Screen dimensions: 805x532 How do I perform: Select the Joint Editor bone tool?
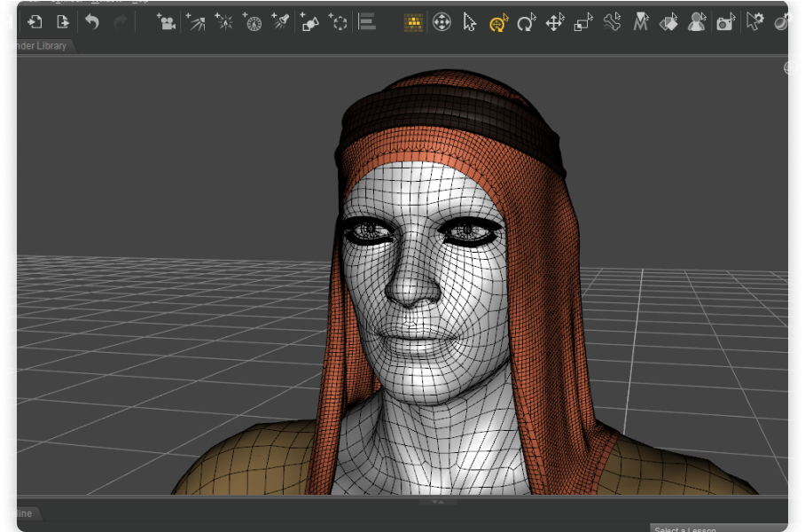point(612,22)
